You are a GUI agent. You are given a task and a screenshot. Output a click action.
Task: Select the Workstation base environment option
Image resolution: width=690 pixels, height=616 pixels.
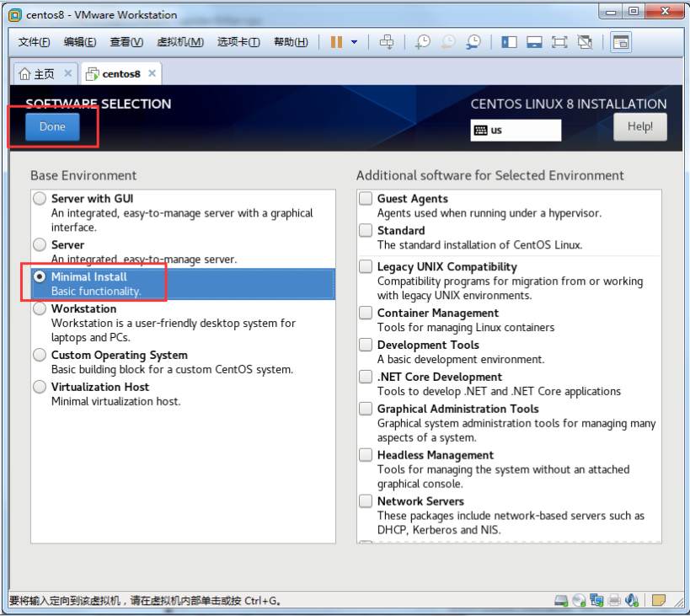click(40, 309)
